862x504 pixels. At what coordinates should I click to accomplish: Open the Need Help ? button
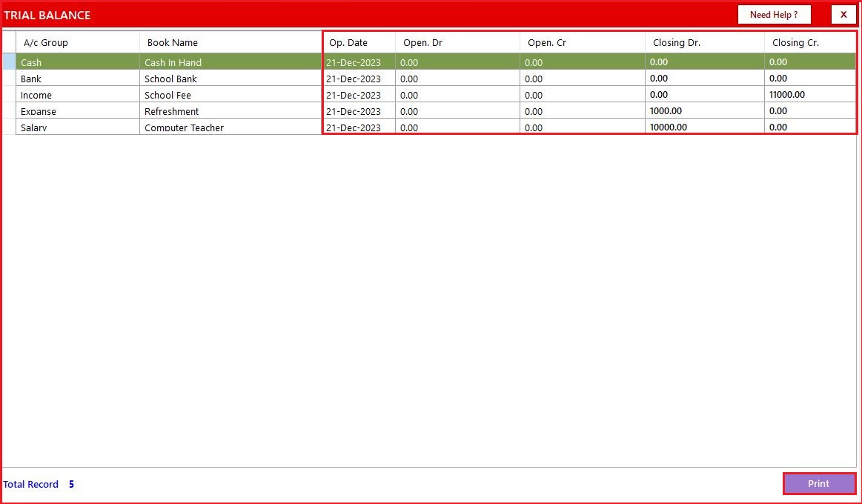click(x=774, y=15)
